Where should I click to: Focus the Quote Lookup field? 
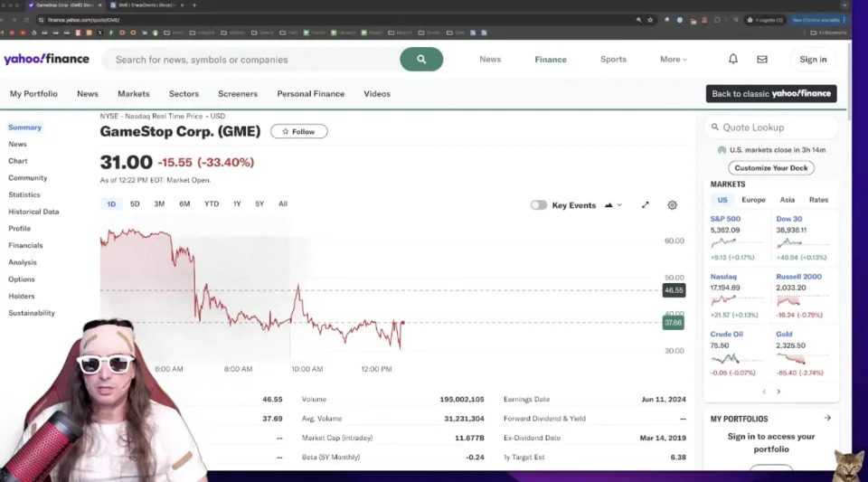[x=771, y=128]
